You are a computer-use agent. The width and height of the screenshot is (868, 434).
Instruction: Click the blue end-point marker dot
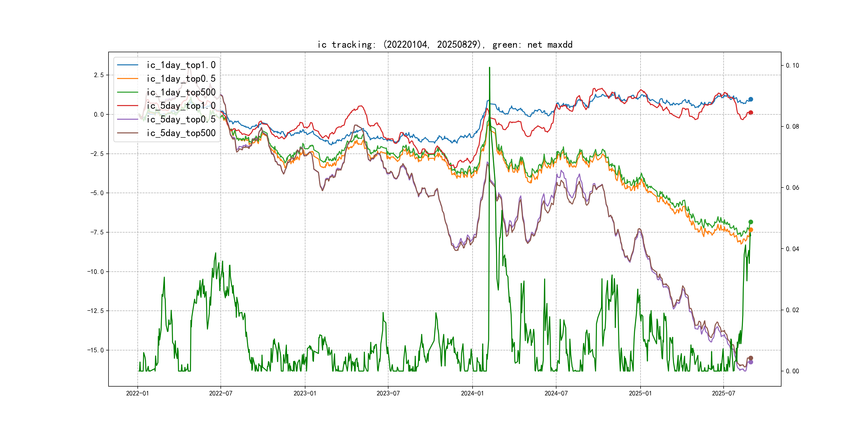pos(750,99)
